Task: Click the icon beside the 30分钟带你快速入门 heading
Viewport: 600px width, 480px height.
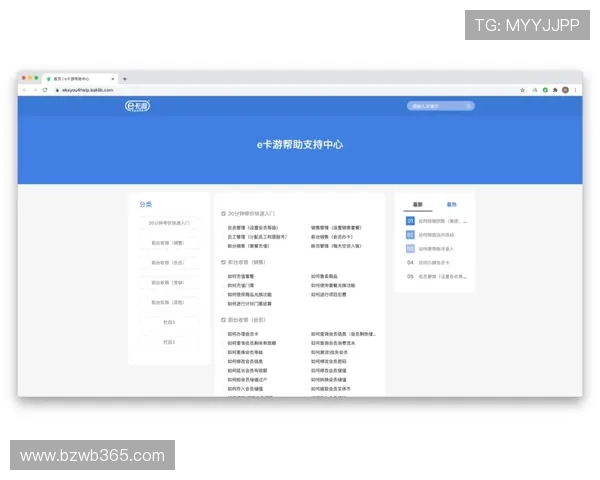Action: point(223,214)
